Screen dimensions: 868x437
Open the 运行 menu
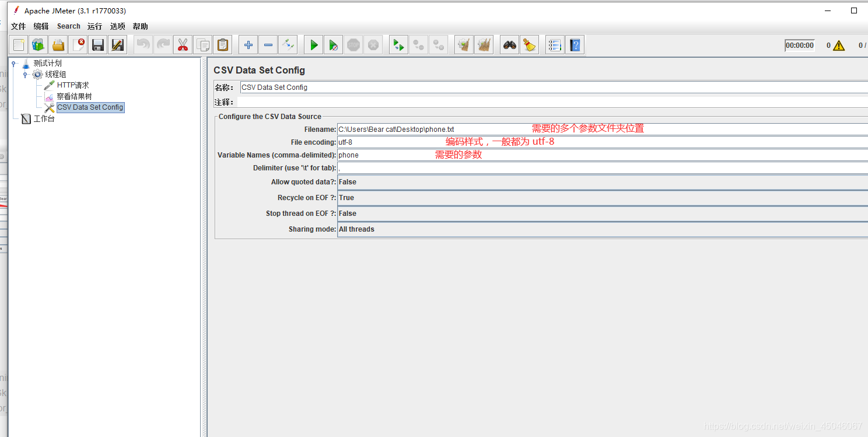click(x=95, y=26)
